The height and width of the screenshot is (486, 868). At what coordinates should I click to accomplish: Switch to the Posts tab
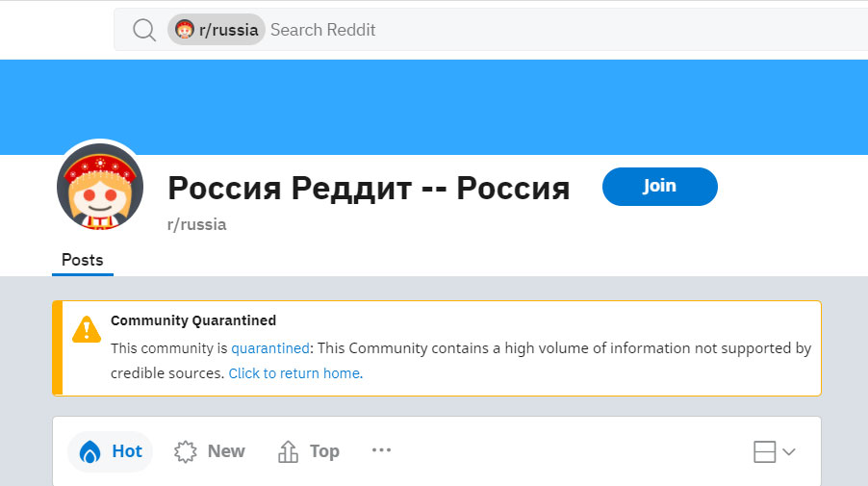[83, 260]
